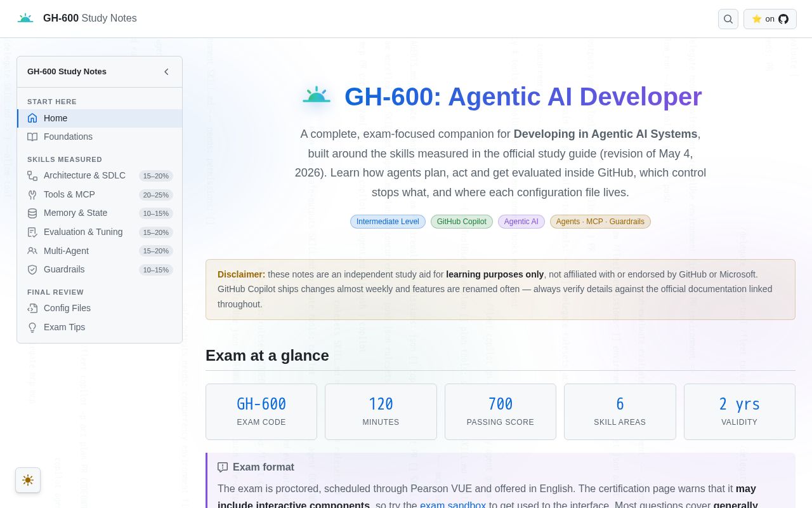Click the Evaluation & Tuning checklist icon
812x508 pixels.
pyautogui.click(x=32, y=232)
